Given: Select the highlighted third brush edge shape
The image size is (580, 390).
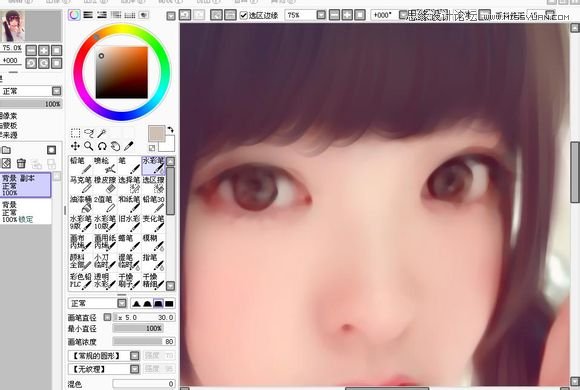Looking at the screenshot, I should 158,304.
